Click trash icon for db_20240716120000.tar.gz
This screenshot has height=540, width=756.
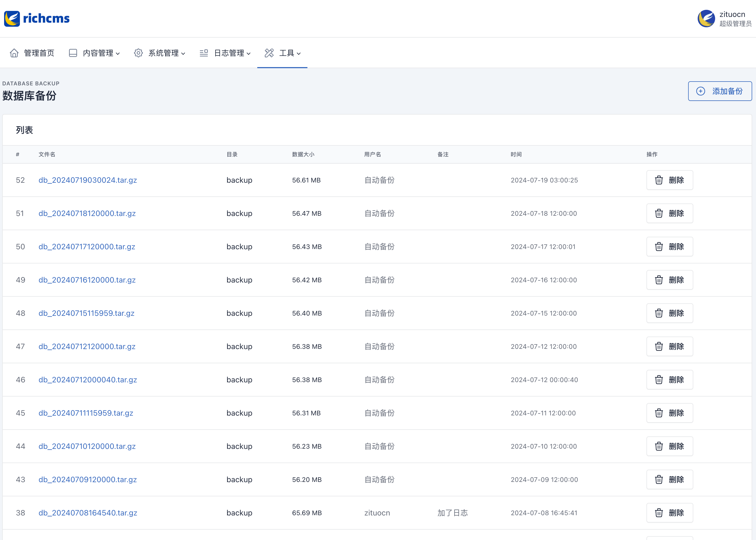click(x=659, y=280)
